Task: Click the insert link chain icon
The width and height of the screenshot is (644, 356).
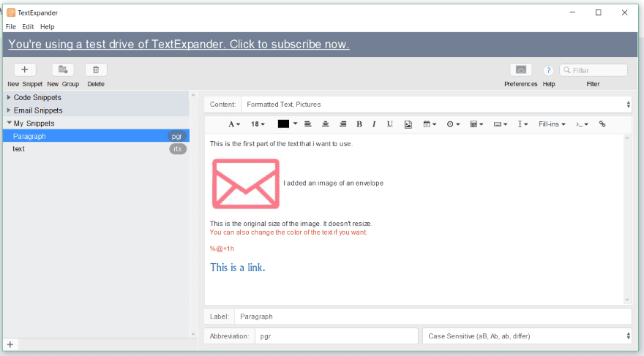Action: tap(602, 124)
